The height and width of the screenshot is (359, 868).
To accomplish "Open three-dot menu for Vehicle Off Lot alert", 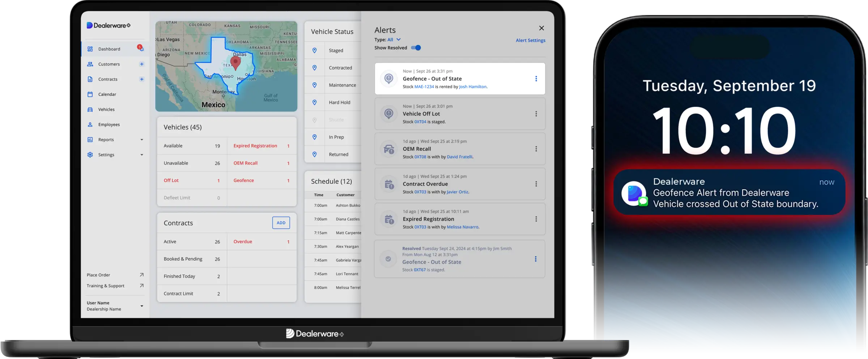I will point(536,114).
